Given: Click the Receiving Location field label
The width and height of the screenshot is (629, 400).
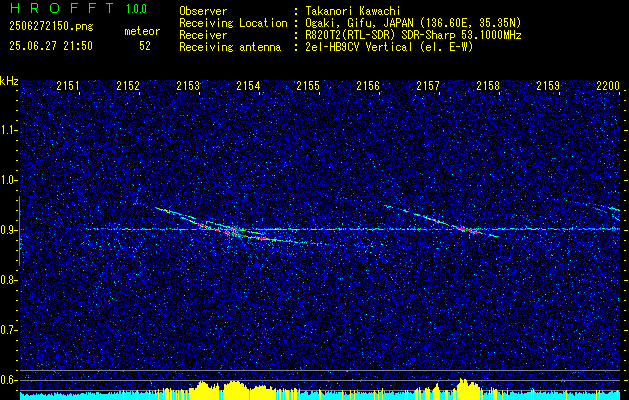Looking at the screenshot, I should click(233, 23).
